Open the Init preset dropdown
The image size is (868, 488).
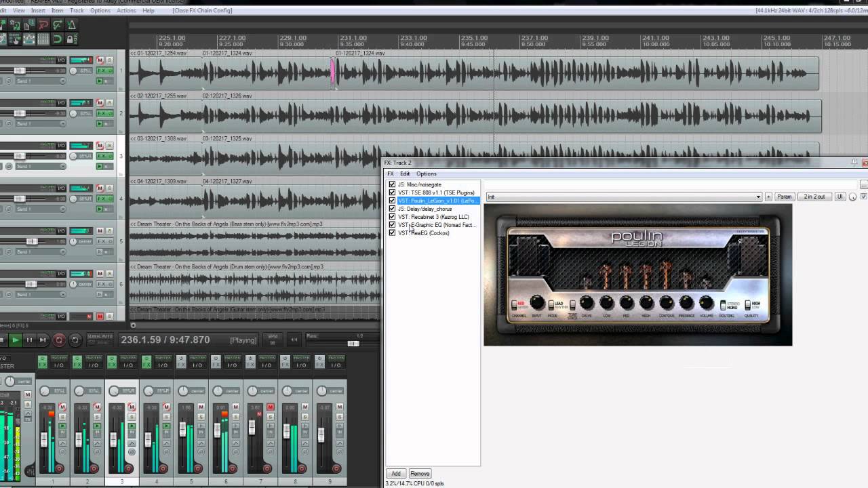tap(624, 197)
